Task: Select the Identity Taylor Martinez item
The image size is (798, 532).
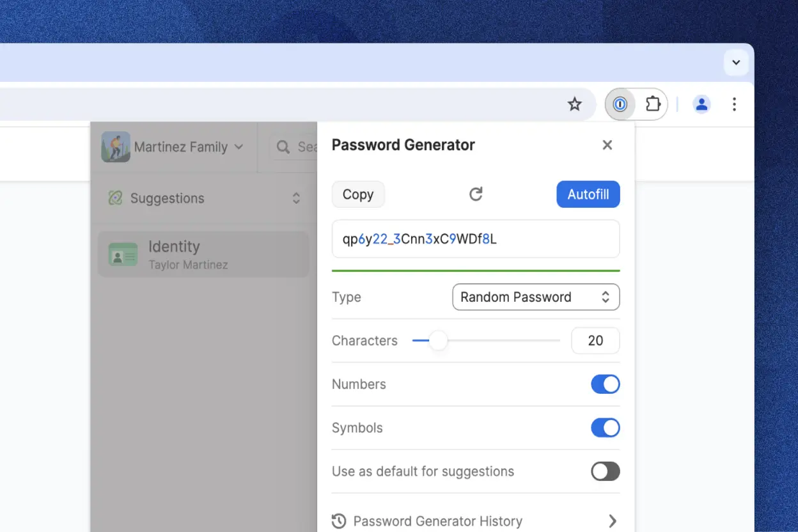Action: click(203, 254)
